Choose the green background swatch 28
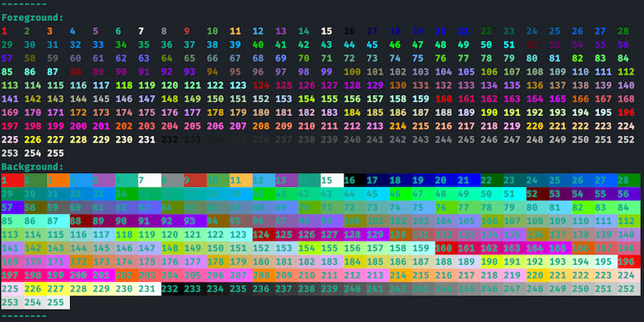Viewport: 644px width, 322px height. 629,180
